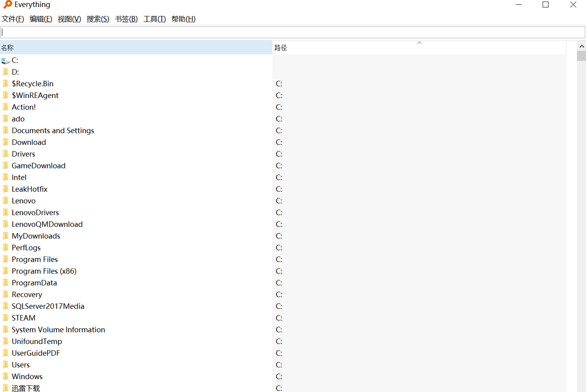Select the Download name text
This screenshot has width=586, height=392.
click(29, 142)
